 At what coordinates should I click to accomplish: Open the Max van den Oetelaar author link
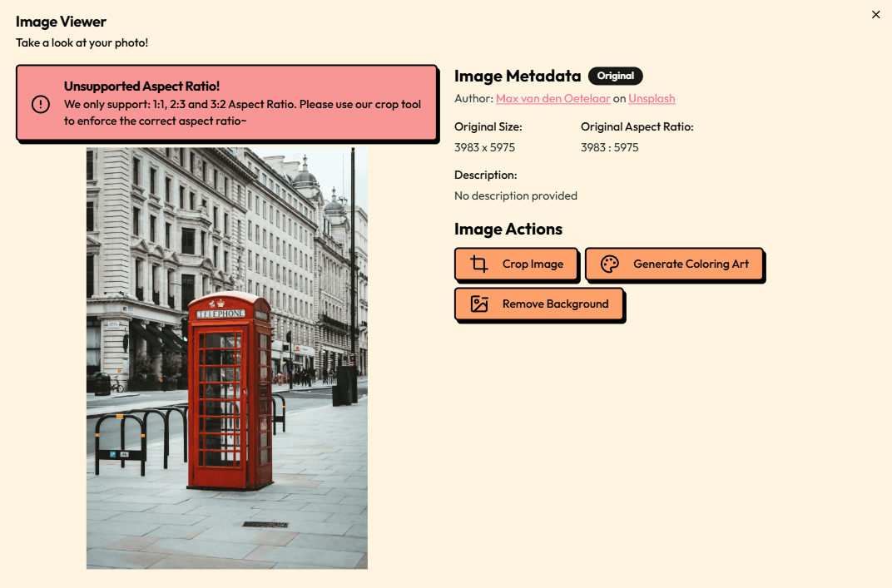[553, 98]
